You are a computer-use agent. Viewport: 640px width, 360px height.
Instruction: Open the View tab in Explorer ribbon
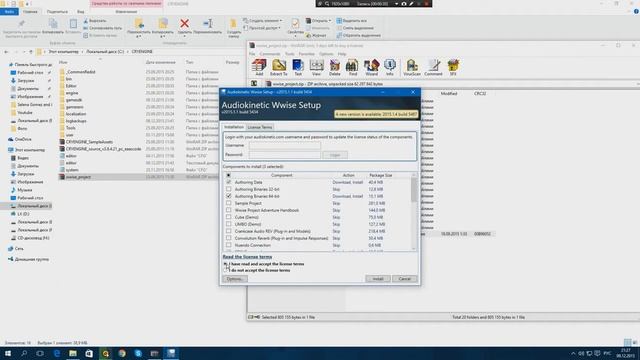tap(80, 12)
